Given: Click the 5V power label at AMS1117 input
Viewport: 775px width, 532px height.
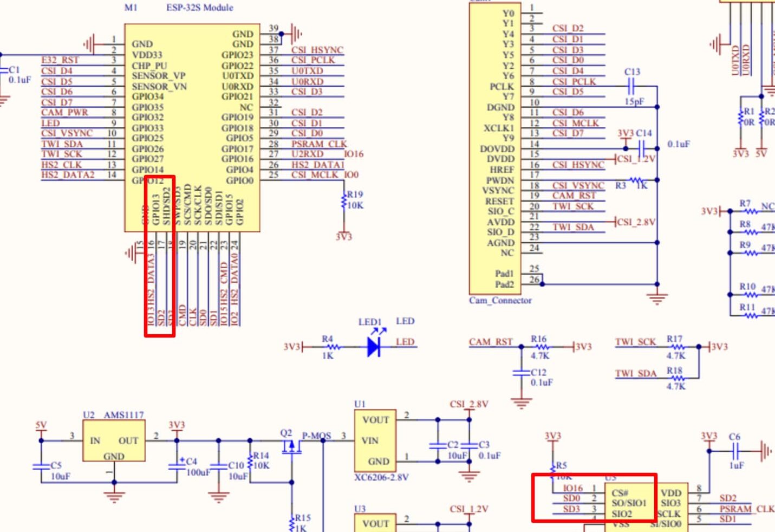Looking at the screenshot, I should tap(41, 425).
